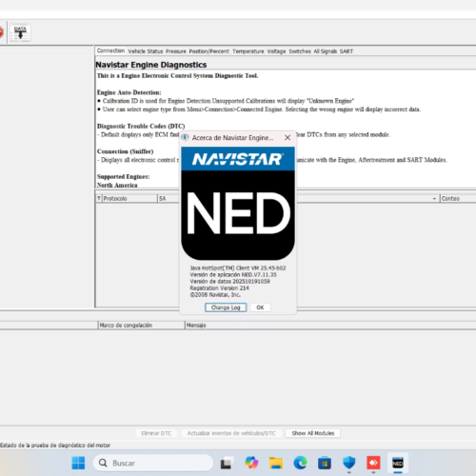Click the Eliminar DTC button

pyautogui.click(x=156, y=433)
